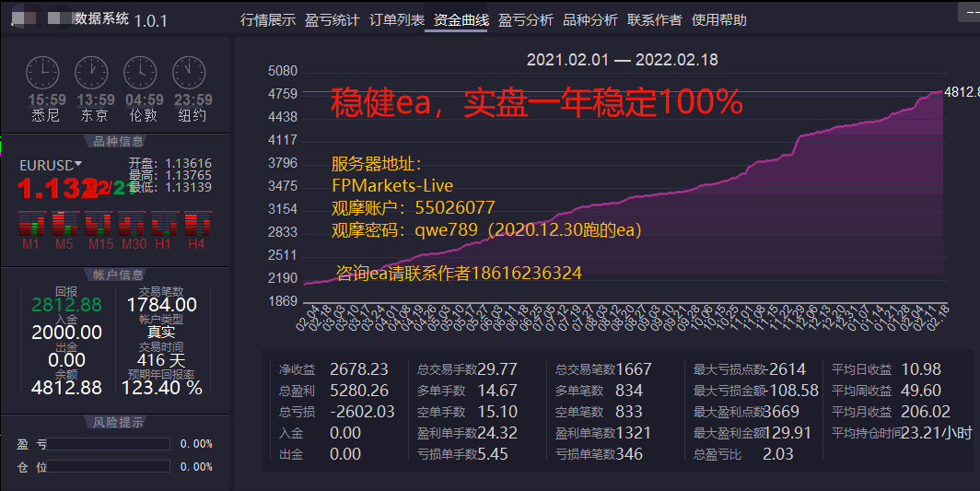The width and height of the screenshot is (980, 491).
Task: Select the M5 timeframe indicator bars
Action: [64, 224]
